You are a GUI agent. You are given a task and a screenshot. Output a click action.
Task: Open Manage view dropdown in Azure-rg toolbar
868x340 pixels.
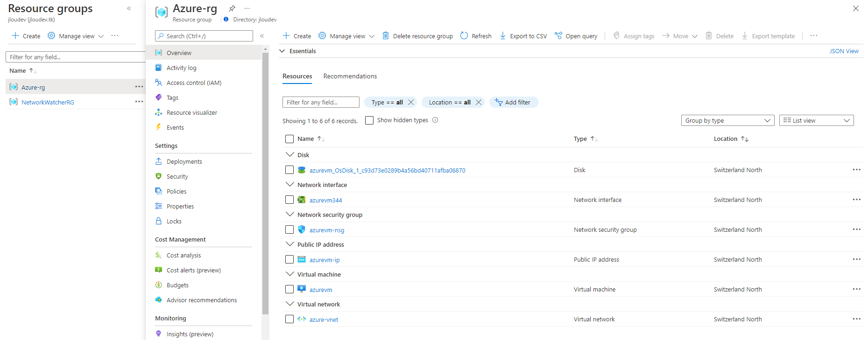tap(346, 36)
